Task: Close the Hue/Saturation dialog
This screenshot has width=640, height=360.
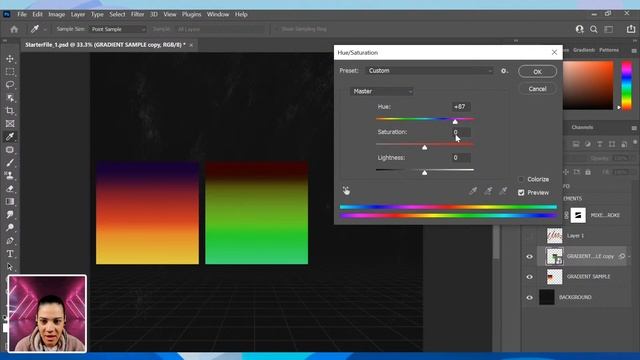Action: [554, 52]
